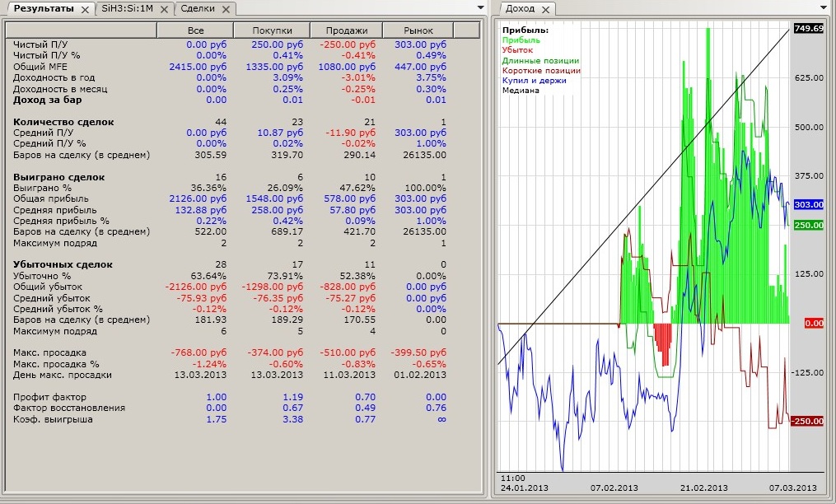Select the Доход за бар row label
Image resolution: width=836 pixels, height=504 pixels.
[x=48, y=100]
